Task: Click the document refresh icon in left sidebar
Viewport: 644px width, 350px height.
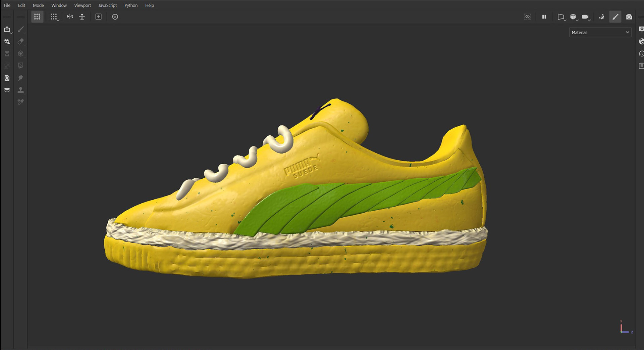Action: 7,78
